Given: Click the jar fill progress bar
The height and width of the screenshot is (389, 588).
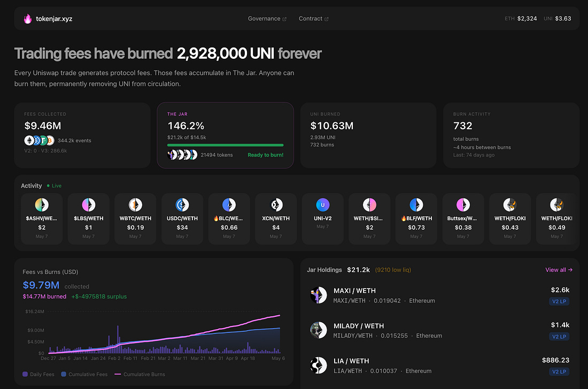Looking at the screenshot, I should click(226, 145).
